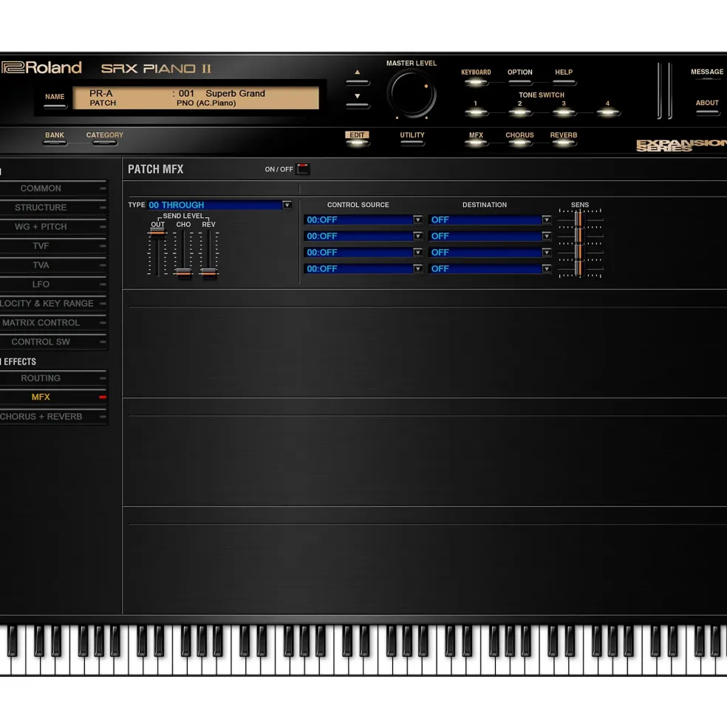This screenshot has width=727, height=728.
Task: Toggle Tone Switch 1
Action: pos(476,112)
